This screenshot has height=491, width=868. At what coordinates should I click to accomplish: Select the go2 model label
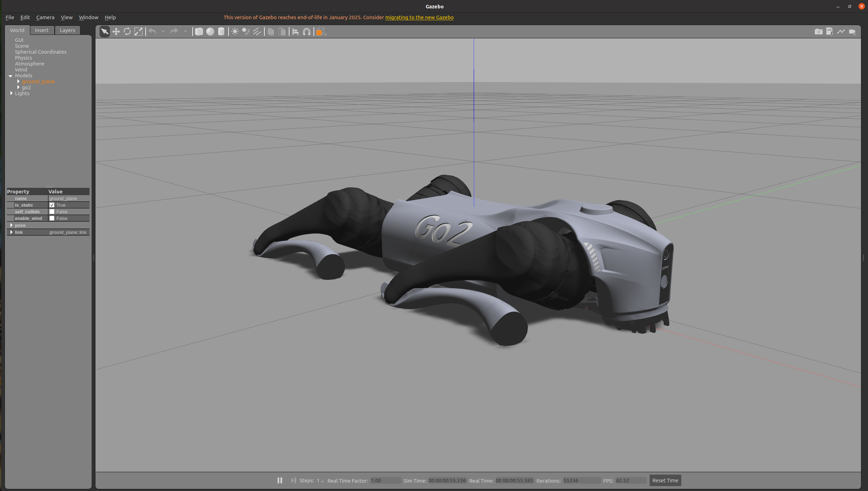[26, 87]
